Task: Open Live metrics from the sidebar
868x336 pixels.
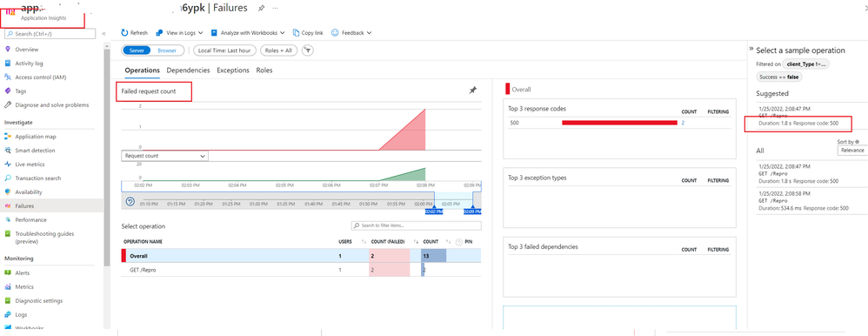Action: point(30,165)
